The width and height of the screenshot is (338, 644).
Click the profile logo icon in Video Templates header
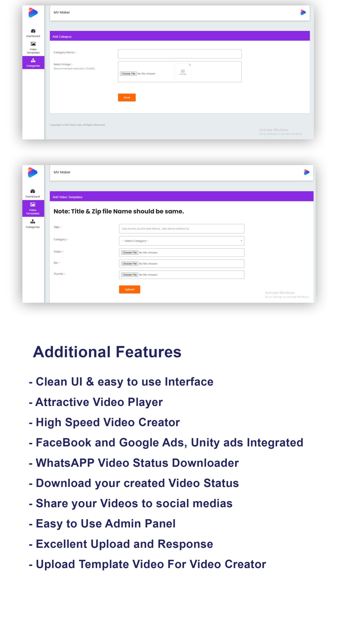click(307, 172)
